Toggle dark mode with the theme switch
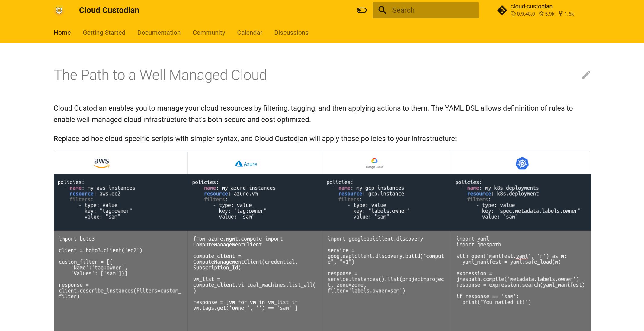The height and width of the screenshot is (331, 644). [x=361, y=10]
